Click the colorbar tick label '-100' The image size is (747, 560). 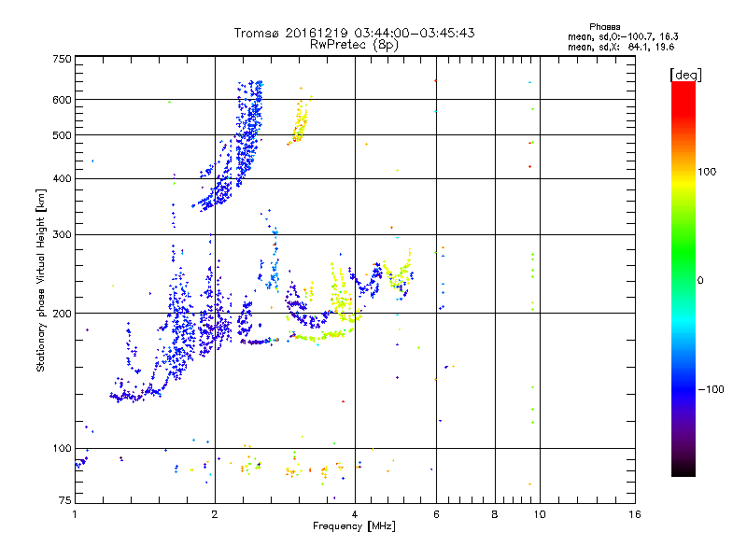[711, 389]
